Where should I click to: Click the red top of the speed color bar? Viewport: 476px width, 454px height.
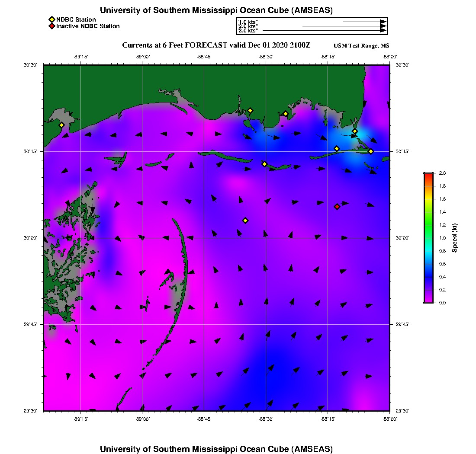pyautogui.click(x=428, y=175)
